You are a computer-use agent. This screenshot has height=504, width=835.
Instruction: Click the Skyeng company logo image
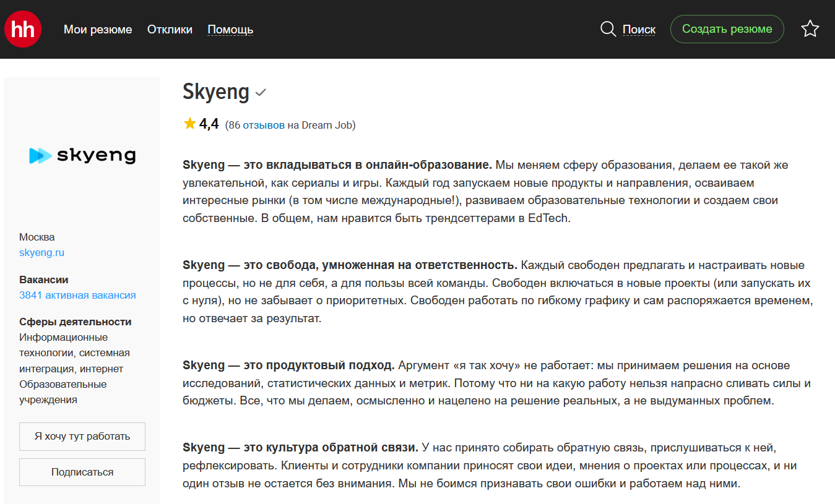[82, 155]
